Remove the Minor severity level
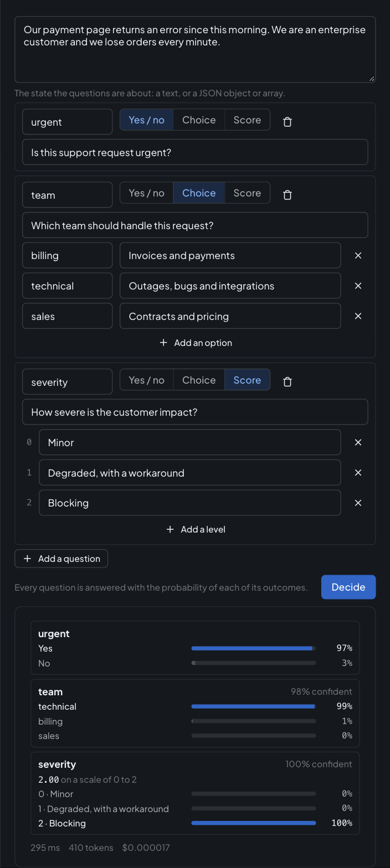 click(x=358, y=442)
